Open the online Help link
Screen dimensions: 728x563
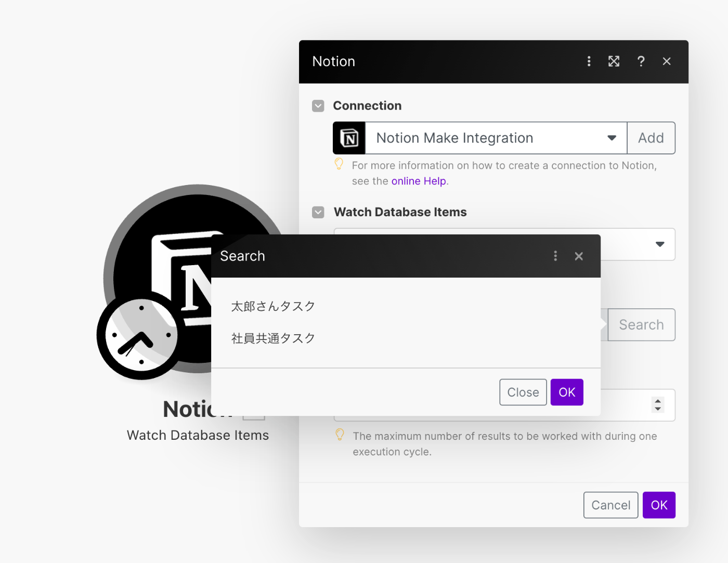(419, 181)
